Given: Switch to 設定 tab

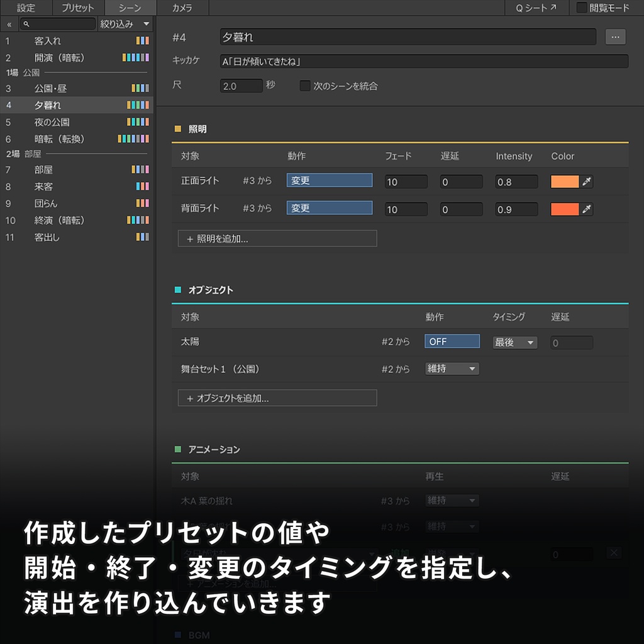Looking at the screenshot, I should 26,8.
